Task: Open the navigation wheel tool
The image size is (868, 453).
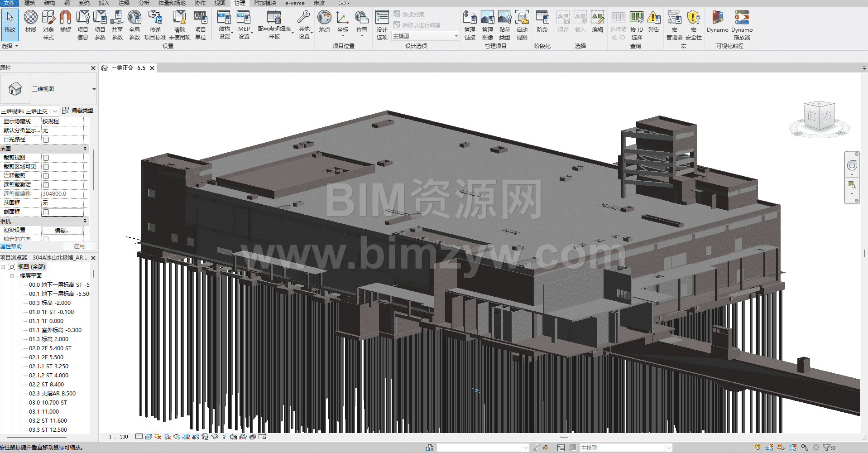Action: 852,165
